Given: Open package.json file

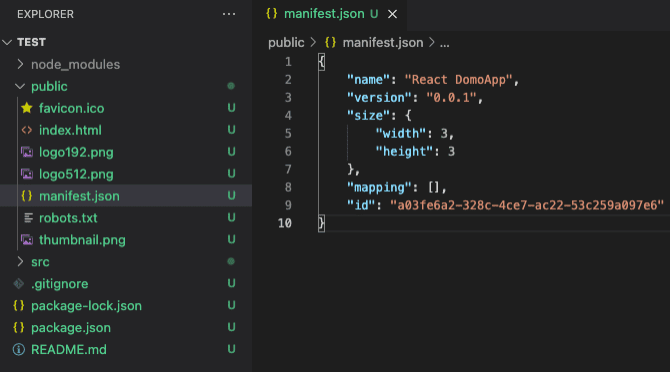Looking at the screenshot, I should pos(71,328).
